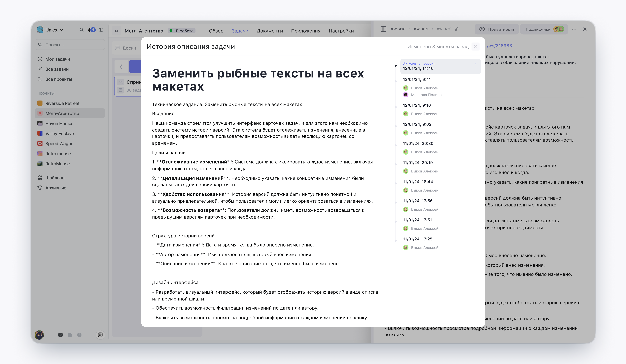The image size is (626, 364).
Task: Click checkmark icon in sidebar footer
Action: click(x=60, y=335)
